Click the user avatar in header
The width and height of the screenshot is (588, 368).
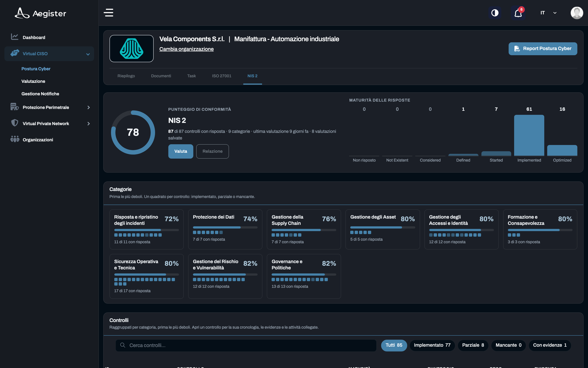click(577, 13)
